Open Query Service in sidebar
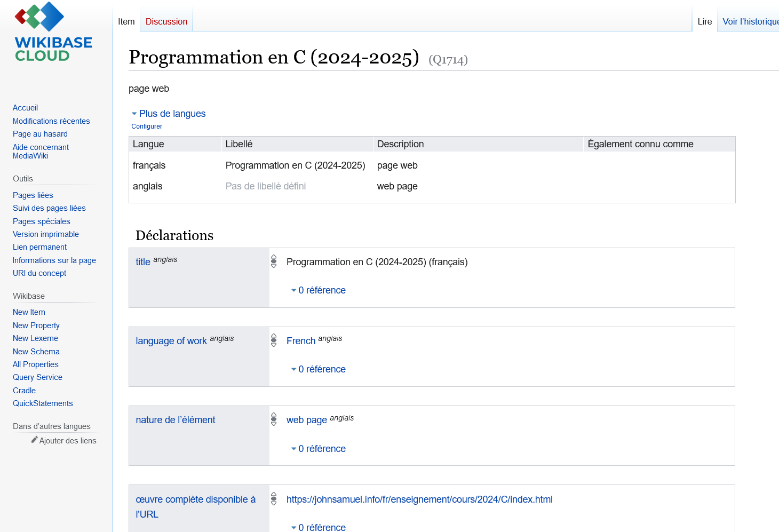779x532 pixels. point(37,377)
